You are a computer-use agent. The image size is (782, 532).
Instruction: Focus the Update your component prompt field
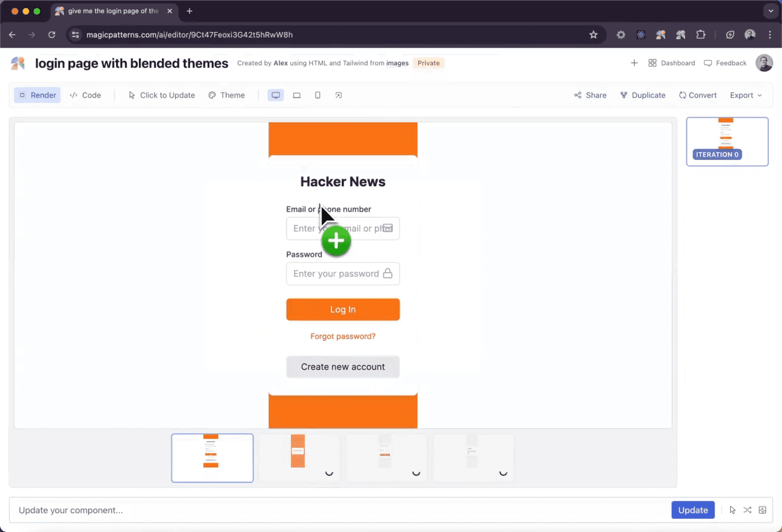pyautogui.click(x=340, y=510)
